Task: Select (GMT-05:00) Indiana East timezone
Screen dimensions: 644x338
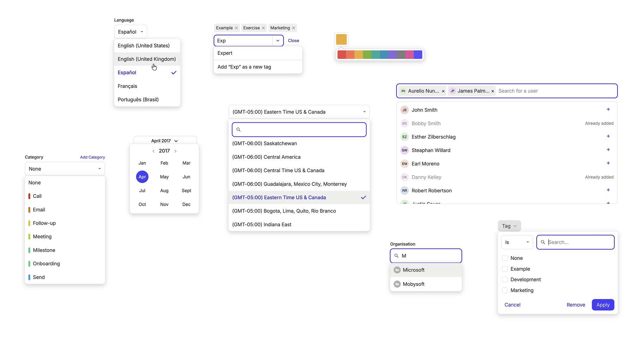Action: coord(299,225)
